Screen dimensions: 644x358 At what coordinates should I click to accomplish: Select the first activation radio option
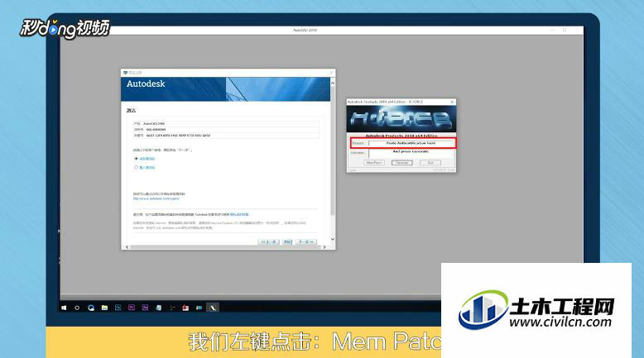coord(137,159)
